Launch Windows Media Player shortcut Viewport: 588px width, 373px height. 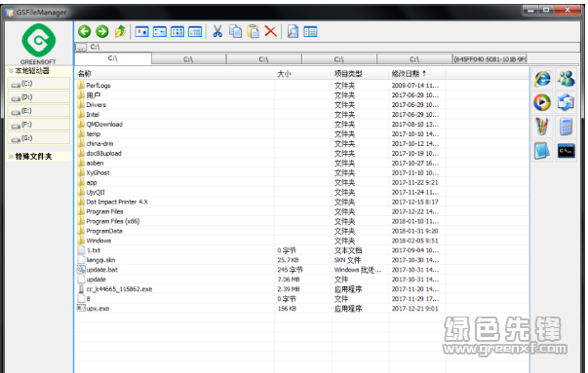pyautogui.click(x=542, y=102)
